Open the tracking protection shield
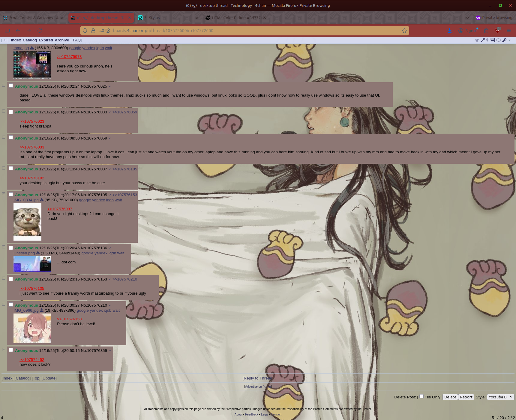Image resolution: width=516 pixels, height=420 pixels. click(x=85, y=31)
